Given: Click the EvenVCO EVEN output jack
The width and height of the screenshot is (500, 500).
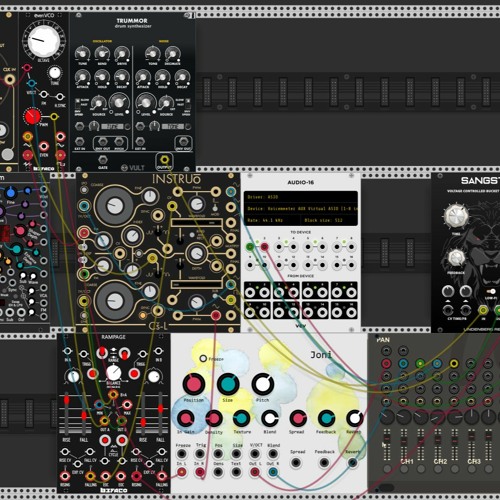Looking at the screenshot, I should [44, 146].
